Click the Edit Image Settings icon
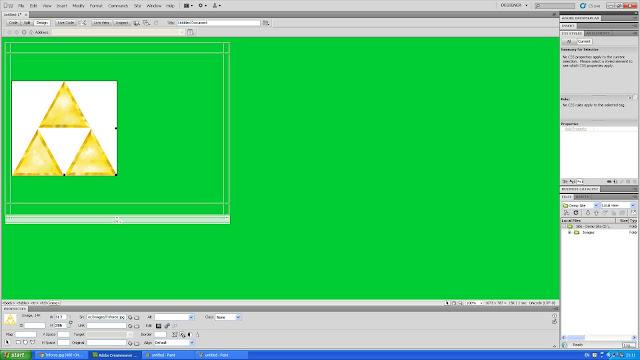The image size is (640, 360). tap(167, 326)
